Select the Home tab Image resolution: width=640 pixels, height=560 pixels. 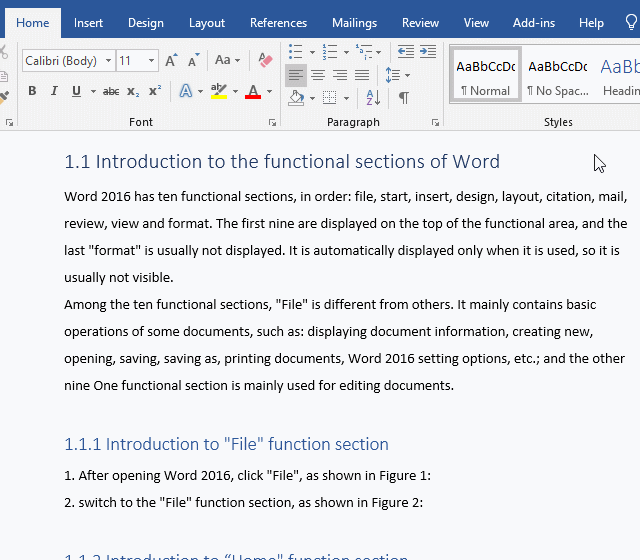(33, 23)
